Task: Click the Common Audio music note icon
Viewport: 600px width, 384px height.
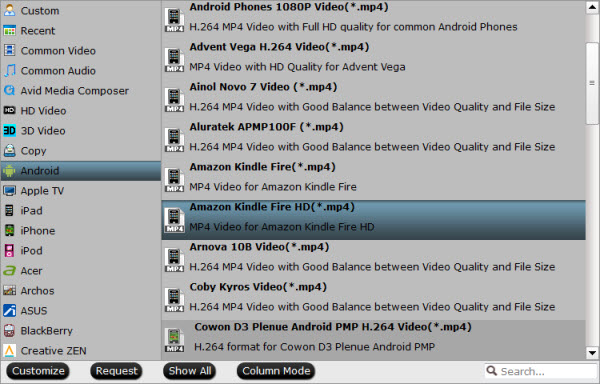Action: pos(9,70)
